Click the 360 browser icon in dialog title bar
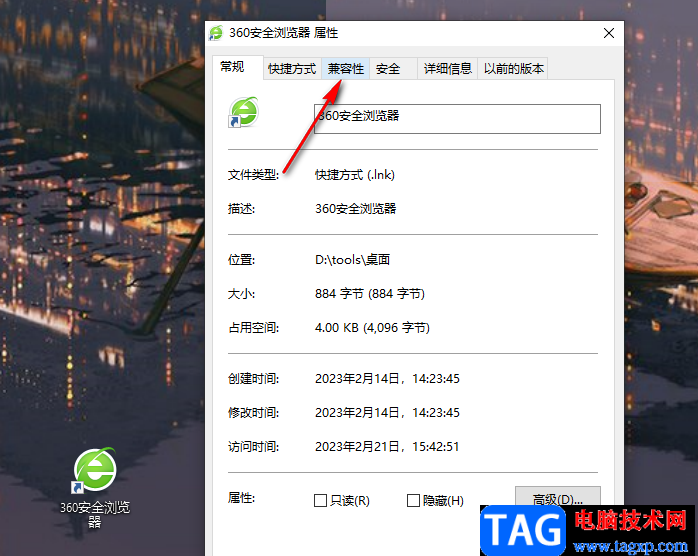 pyautogui.click(x=216, y=33)
